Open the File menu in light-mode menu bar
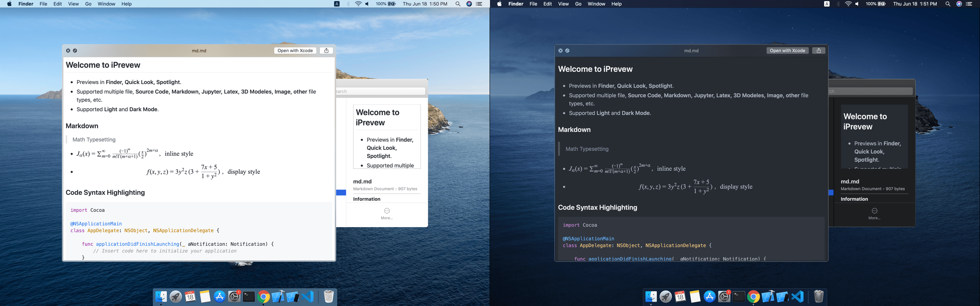 pyautogui.click(x=43, y=4)
